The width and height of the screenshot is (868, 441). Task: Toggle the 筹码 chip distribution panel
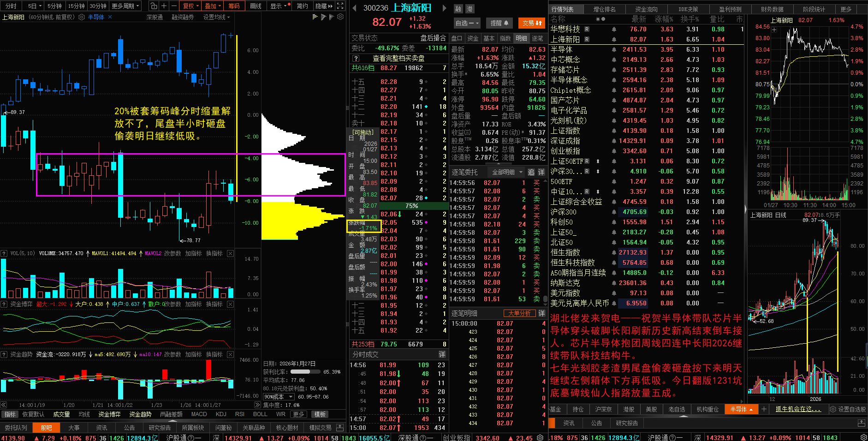point(234,6)
